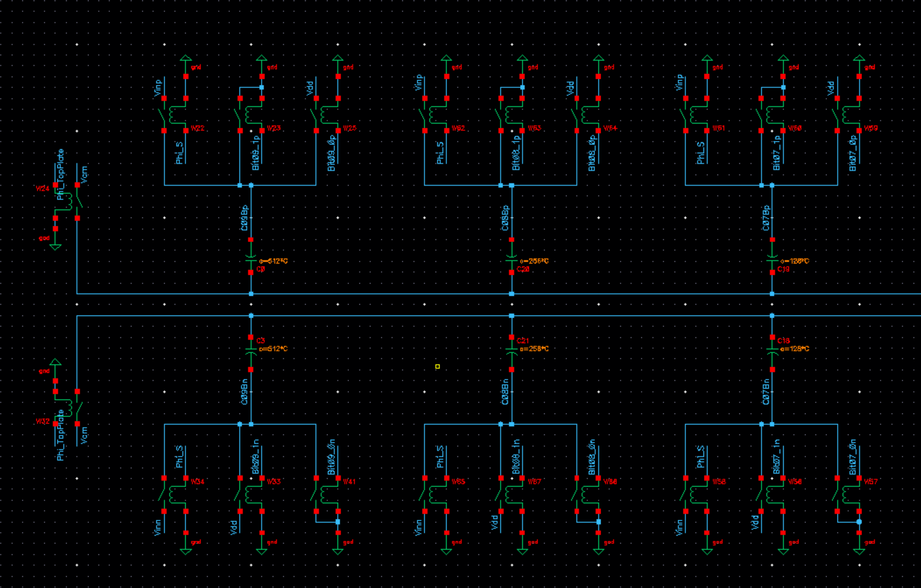Select capacitor C20 with value 256*C
The width and height of the screenshot is (921, 588).
pos(512,256)
